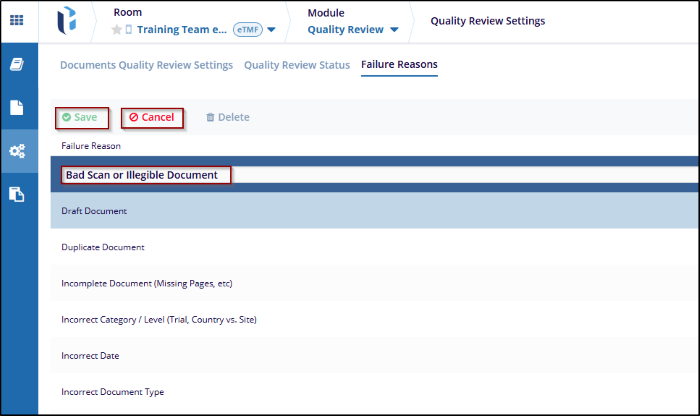Click the blue company logo
Viewport: 700px width, 416px height.
[x=67, y=22]
